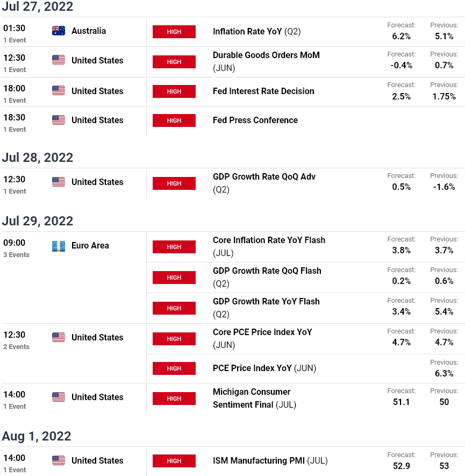Click US flag for Fed Interest Rate Decision
The height and width of the screenshot is (476, 465).
(59, 90)
